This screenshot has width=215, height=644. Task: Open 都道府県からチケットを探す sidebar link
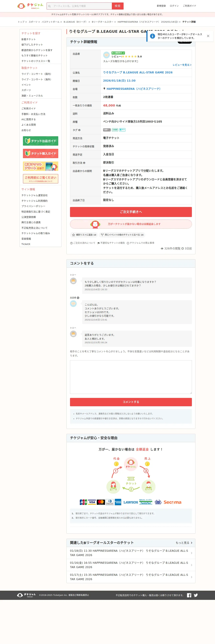tap(37, 50)
